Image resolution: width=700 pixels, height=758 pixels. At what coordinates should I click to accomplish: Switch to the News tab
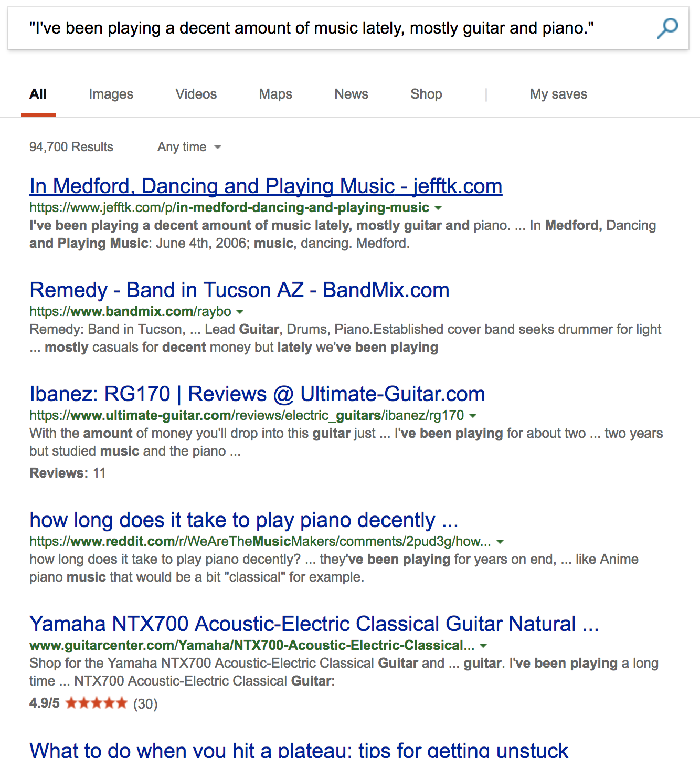[x=351, y=94]
